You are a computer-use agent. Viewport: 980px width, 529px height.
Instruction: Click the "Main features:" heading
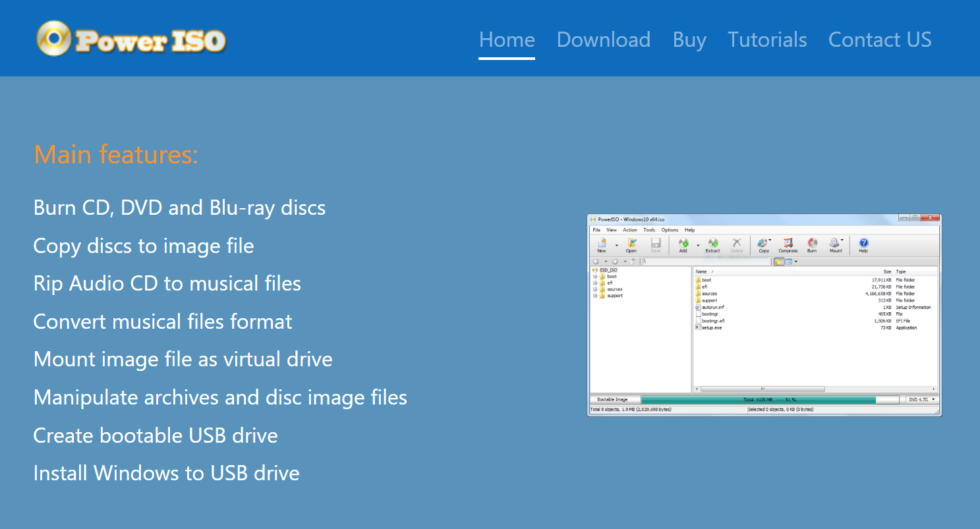tap(116, 154)
